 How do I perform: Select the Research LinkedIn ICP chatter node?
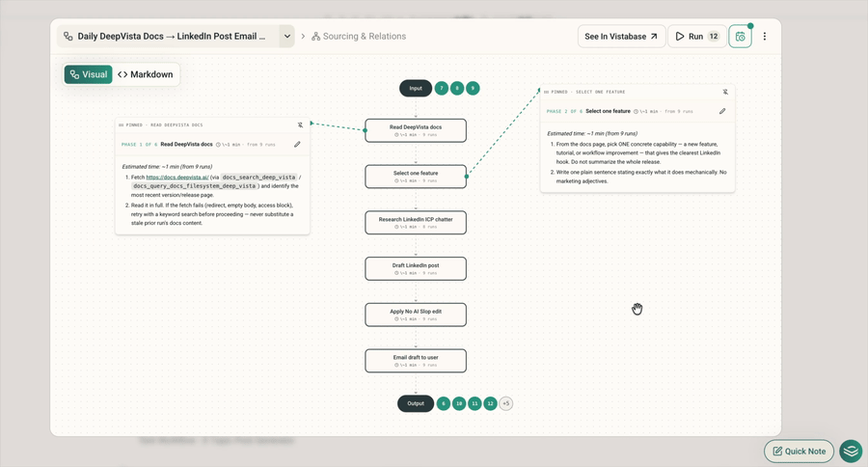[x=416, y=222]
